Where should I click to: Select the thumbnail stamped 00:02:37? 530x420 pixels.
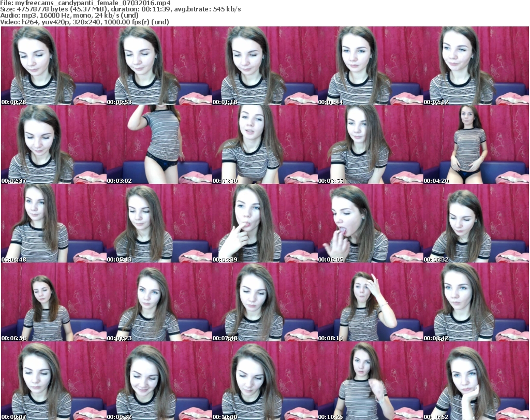[x=54, y=144]
